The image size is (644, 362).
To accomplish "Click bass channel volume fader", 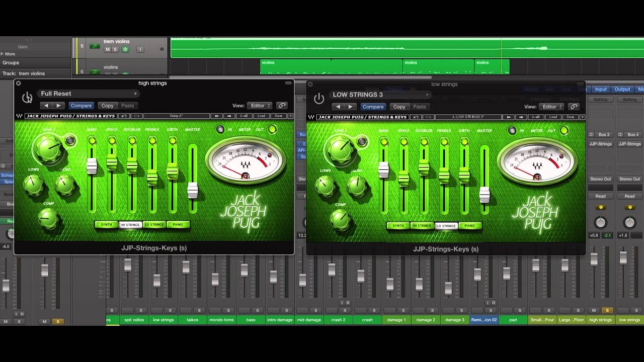I will tap(244, 270).
